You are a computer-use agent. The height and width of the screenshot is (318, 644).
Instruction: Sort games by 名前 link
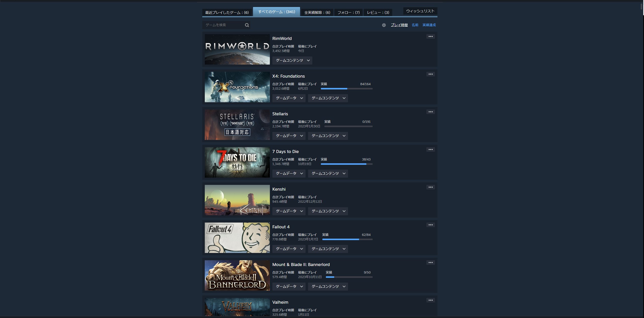[x=415, y=25]
